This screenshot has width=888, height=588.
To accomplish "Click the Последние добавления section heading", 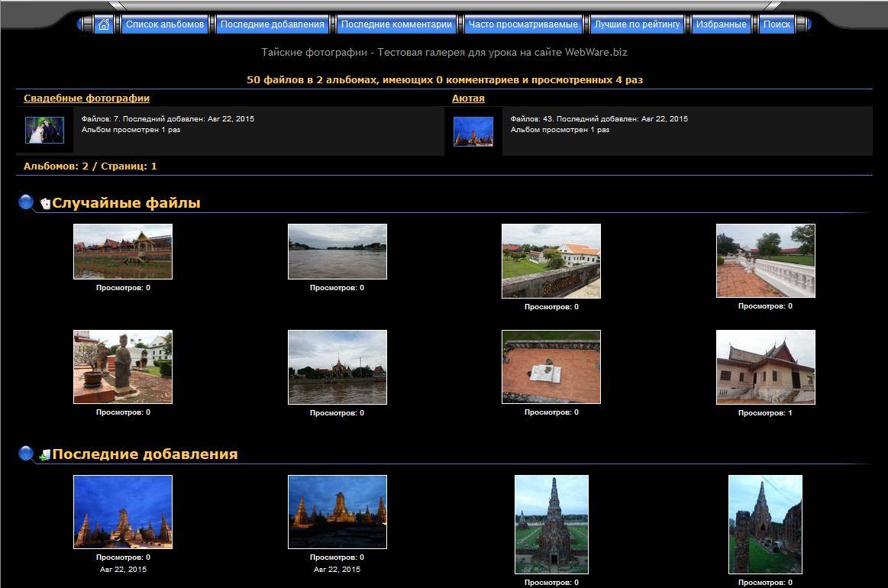I will point(145,454).
